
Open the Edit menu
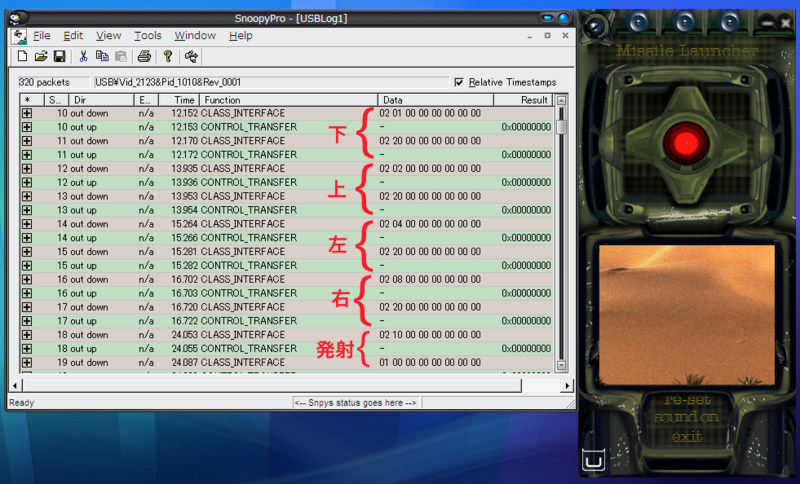(73, 36)
